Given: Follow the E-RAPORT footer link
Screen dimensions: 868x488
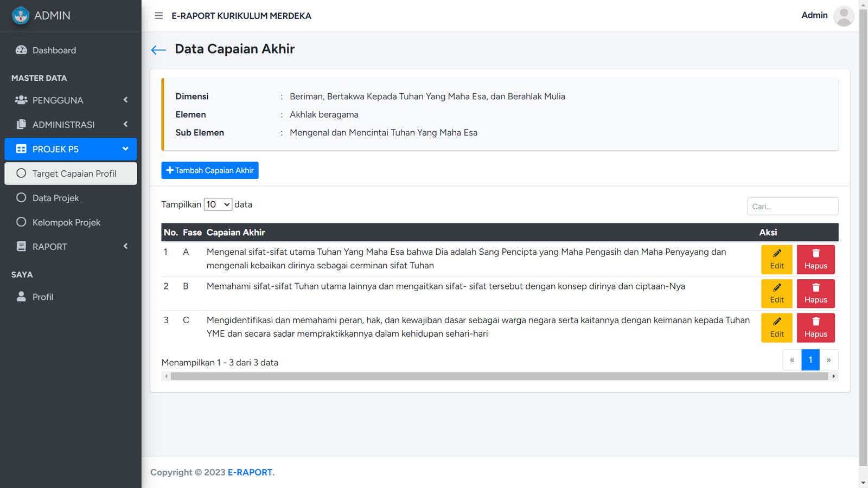Looking at the screenshot, I should click(x=250, y=472).
